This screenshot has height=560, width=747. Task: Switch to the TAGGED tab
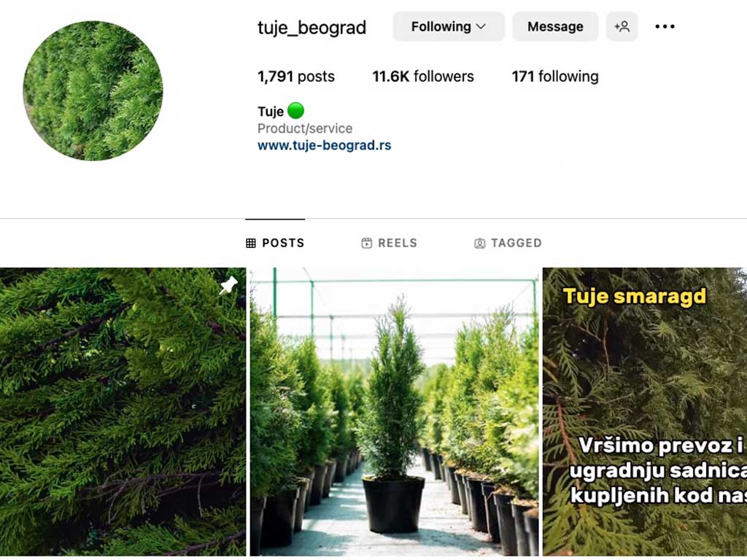[x=508, y=244]
